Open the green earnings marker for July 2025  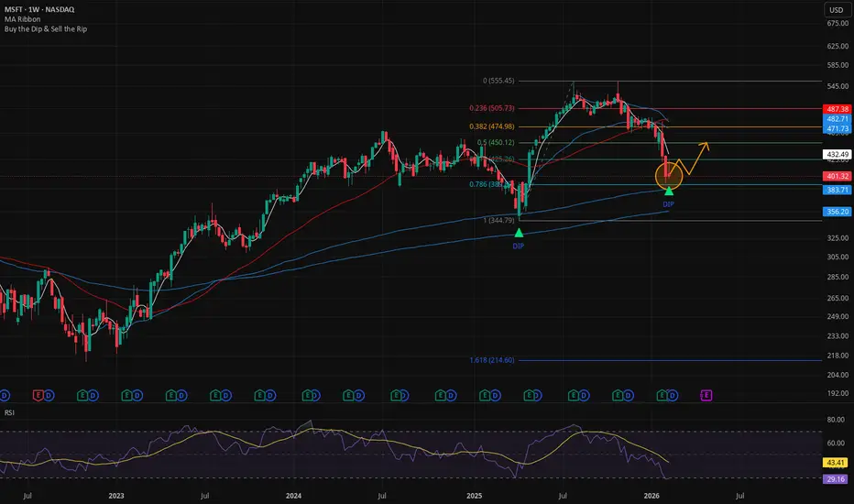tap(573, 395)
